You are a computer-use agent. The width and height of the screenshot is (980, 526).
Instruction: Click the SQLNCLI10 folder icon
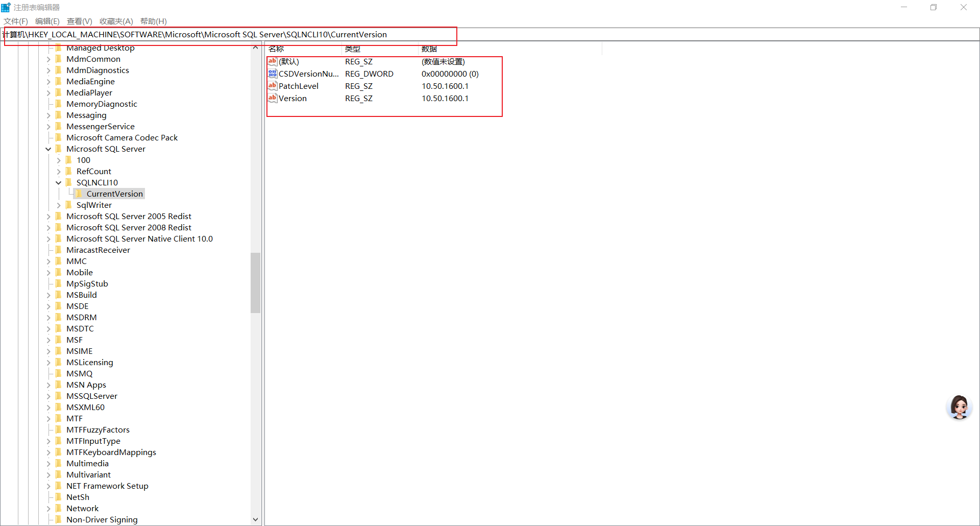[x=68, y=182]
